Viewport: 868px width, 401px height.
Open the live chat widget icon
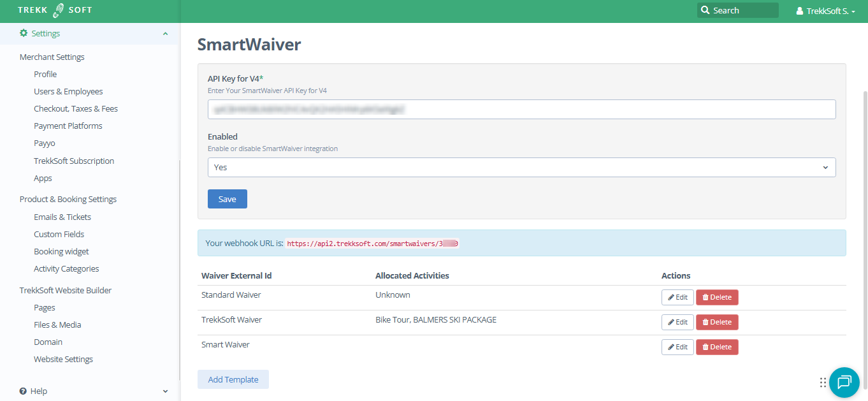coord(844,383)
